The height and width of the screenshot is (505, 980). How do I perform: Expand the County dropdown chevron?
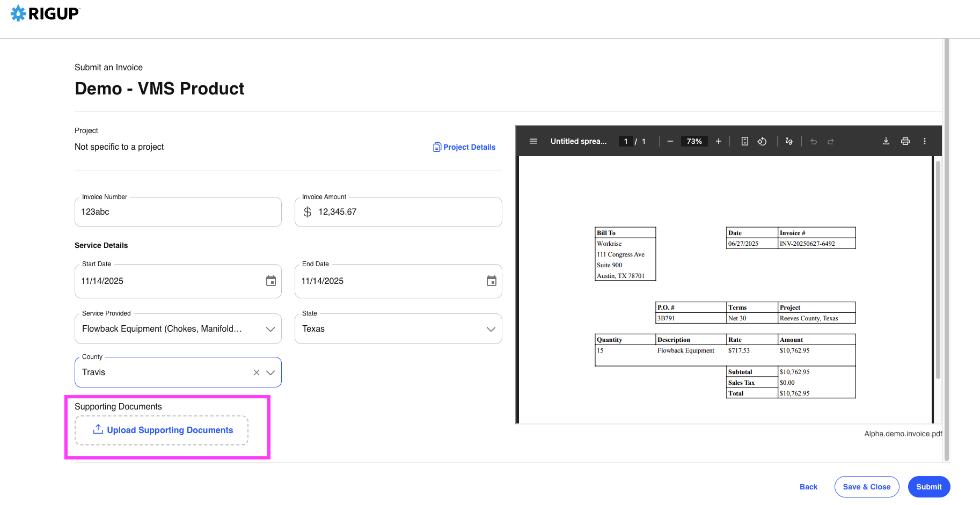click(x=270, y=372)
